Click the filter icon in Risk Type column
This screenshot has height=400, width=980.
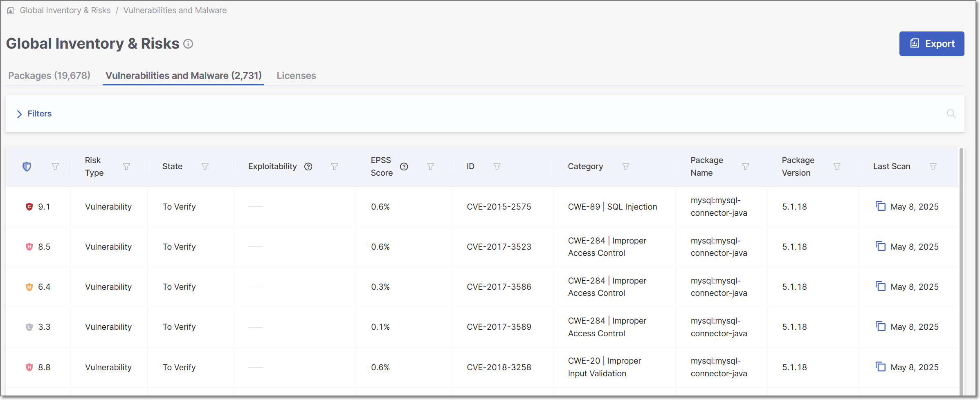(126, 166)
